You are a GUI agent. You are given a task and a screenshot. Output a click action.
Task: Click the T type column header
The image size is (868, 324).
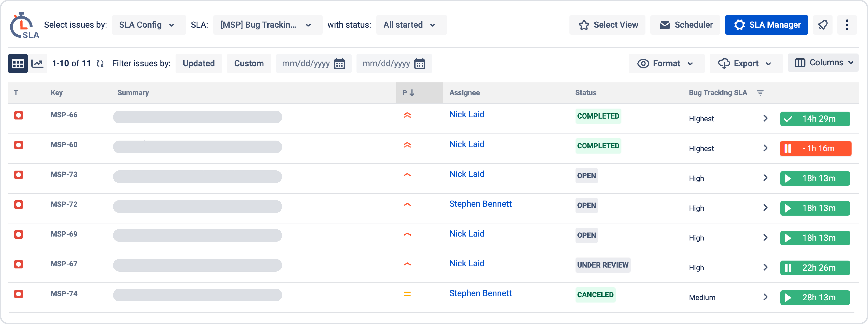(x=16, y=93)
